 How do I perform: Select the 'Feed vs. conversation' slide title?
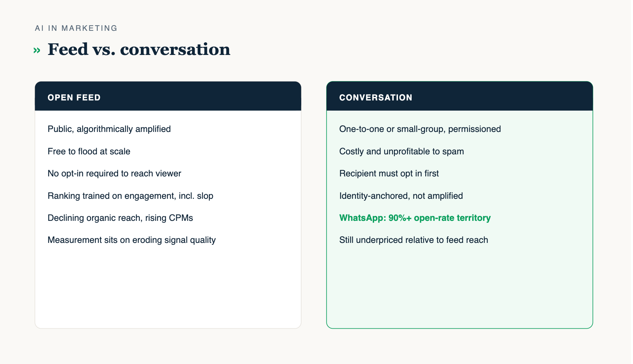tap(139, 49)
